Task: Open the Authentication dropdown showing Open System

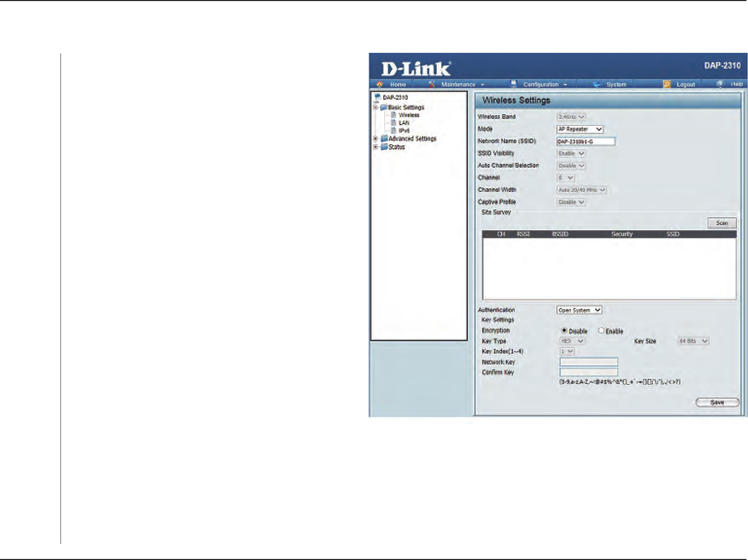Action: [x=580, y=310]
